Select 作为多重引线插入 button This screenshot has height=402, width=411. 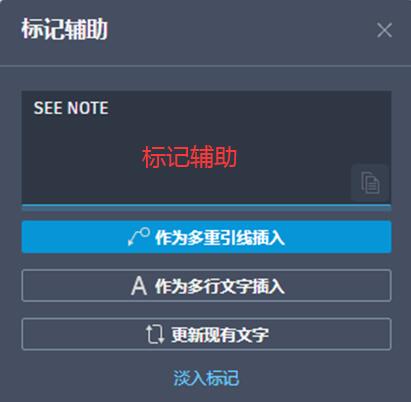point(206,237)
